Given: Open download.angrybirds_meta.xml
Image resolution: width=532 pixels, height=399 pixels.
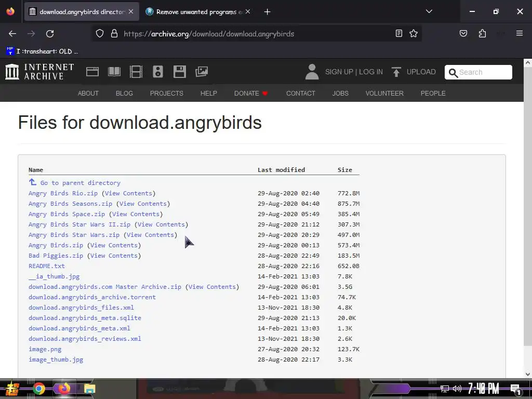Looking at the screenshot, I should 79,328.
